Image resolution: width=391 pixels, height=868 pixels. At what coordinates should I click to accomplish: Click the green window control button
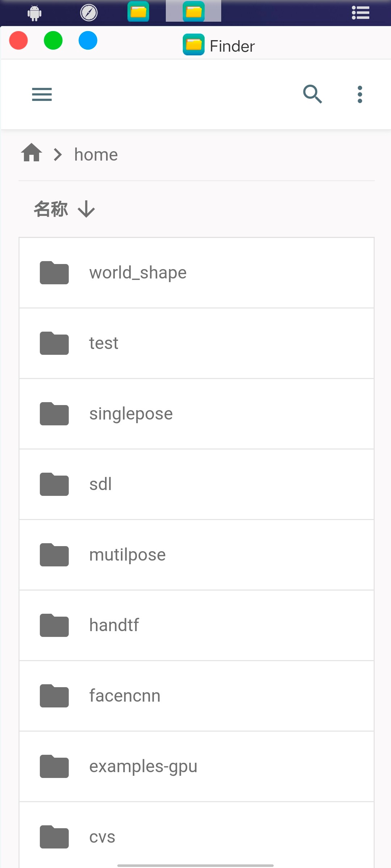53,40
